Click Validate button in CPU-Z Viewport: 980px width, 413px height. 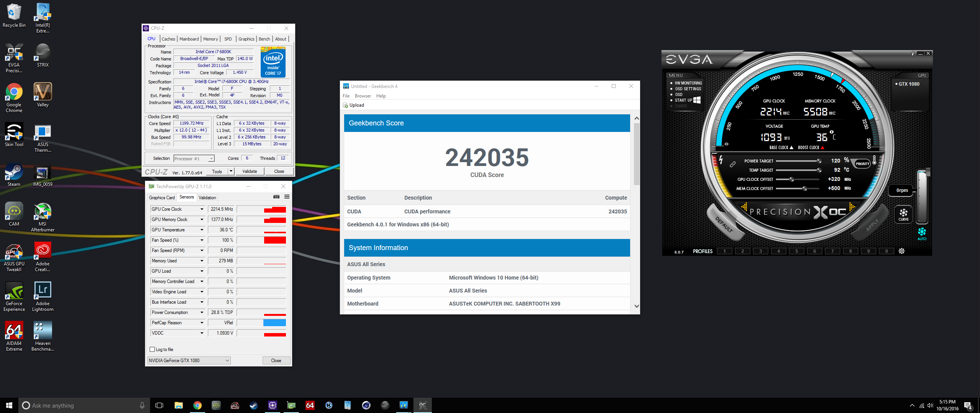coord(250,171)
